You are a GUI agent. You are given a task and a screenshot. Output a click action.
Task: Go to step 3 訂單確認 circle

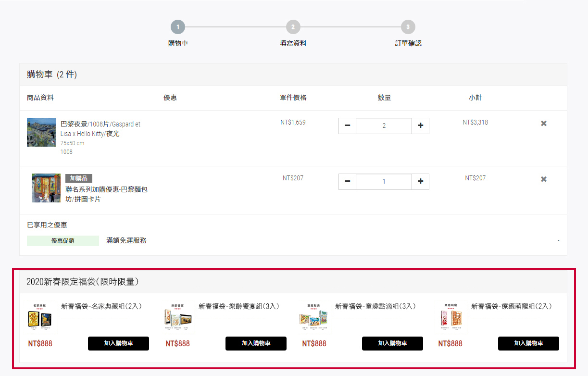pyautogui.click(x=408, y=27)
